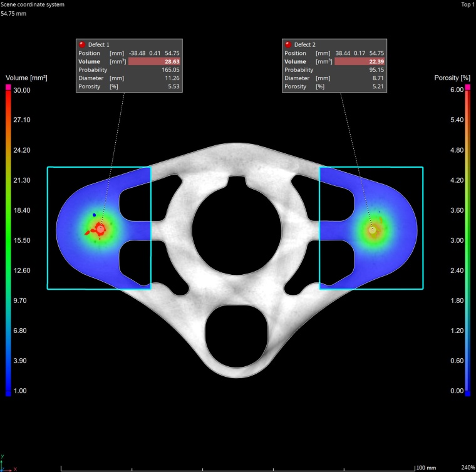Click the magenta top handle of Porosity color bar
Screen dimensions: 476x472
(x=467, y=87)
